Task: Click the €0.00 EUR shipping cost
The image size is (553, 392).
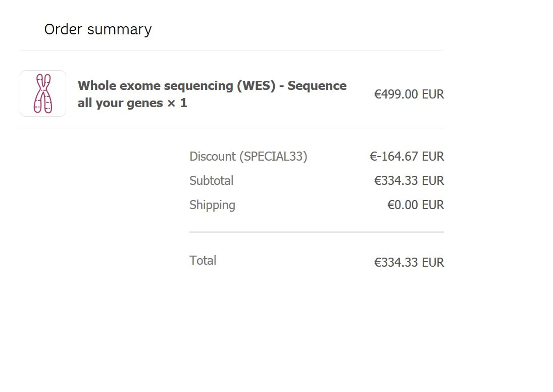Action: pyautogui.click(x=415, y=205)
